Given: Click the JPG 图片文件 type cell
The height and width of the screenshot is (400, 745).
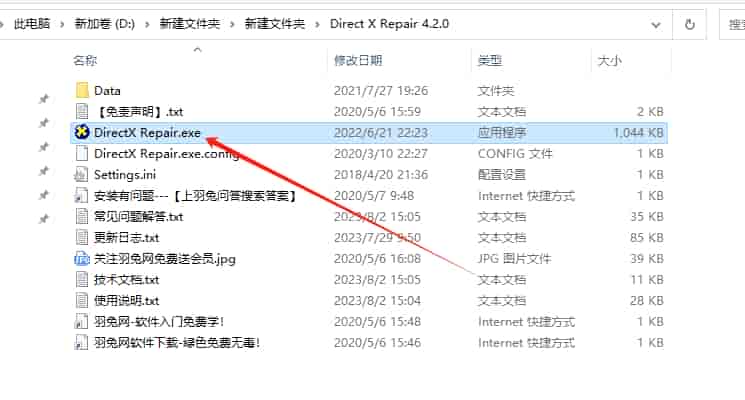Looking at the screenshot, I should pos(515,258).
